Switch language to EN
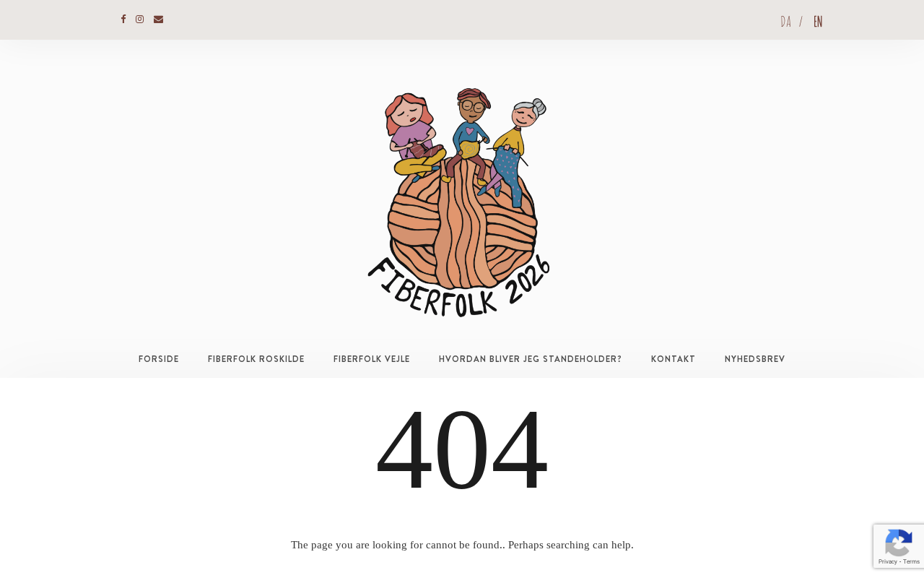924x578 pixels. (x=818, y=22)
